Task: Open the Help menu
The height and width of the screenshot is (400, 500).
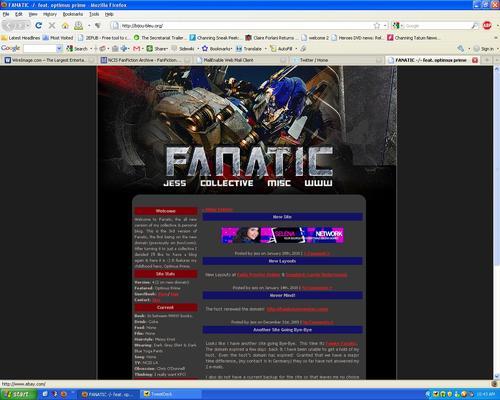Action: coord(109,14)
